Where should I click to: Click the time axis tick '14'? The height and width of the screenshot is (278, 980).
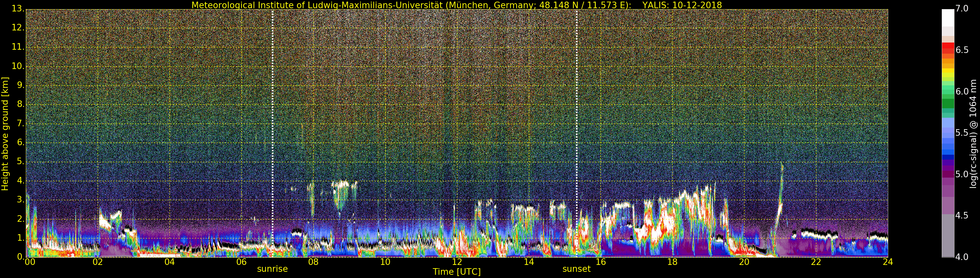coord(529,262)
